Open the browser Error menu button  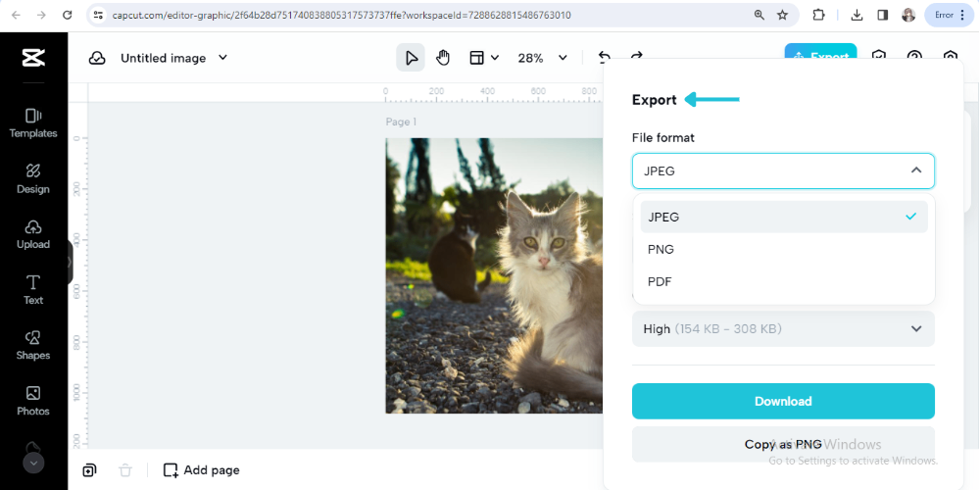pos(949,15)
